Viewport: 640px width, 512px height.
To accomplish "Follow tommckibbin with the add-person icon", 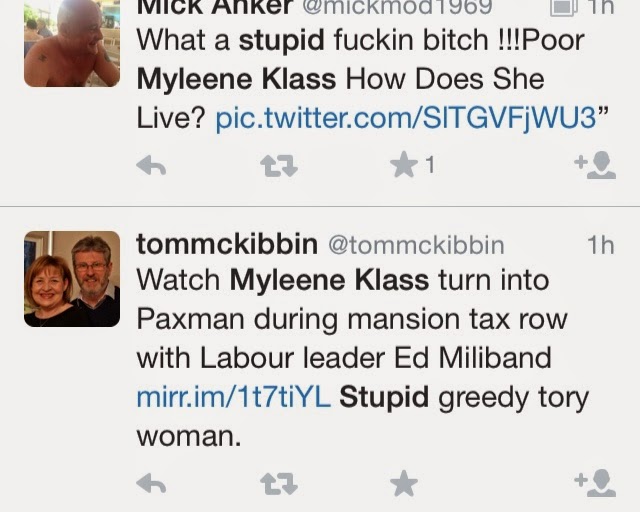I will pyautogui.click(x=595, y=485).
